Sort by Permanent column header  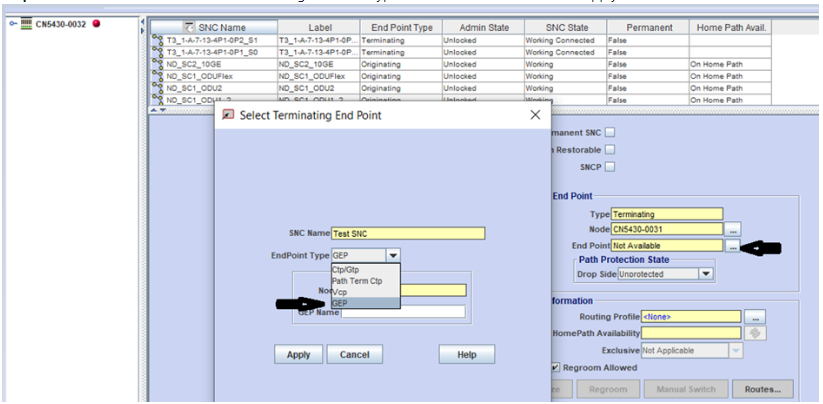tap(648, 27)
